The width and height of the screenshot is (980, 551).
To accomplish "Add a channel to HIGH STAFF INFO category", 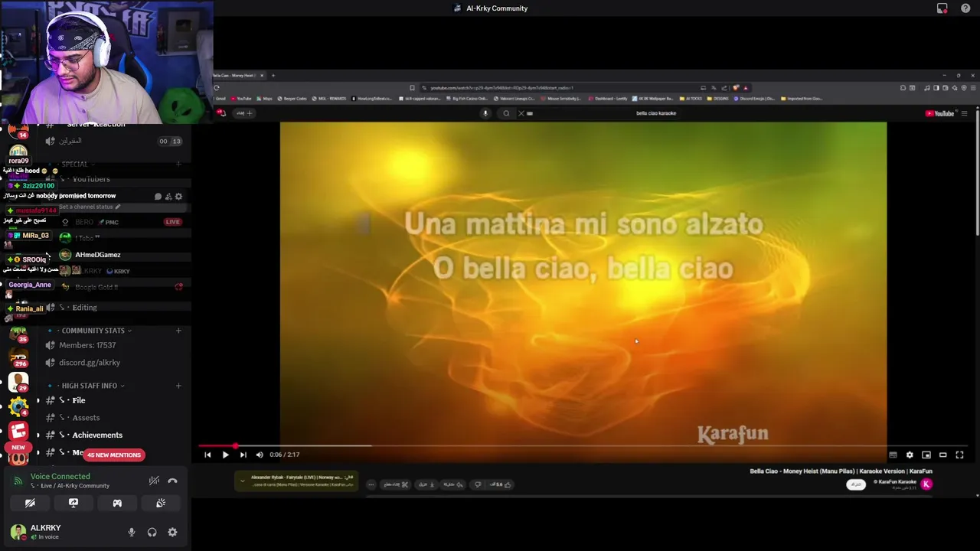I will 178,386.
